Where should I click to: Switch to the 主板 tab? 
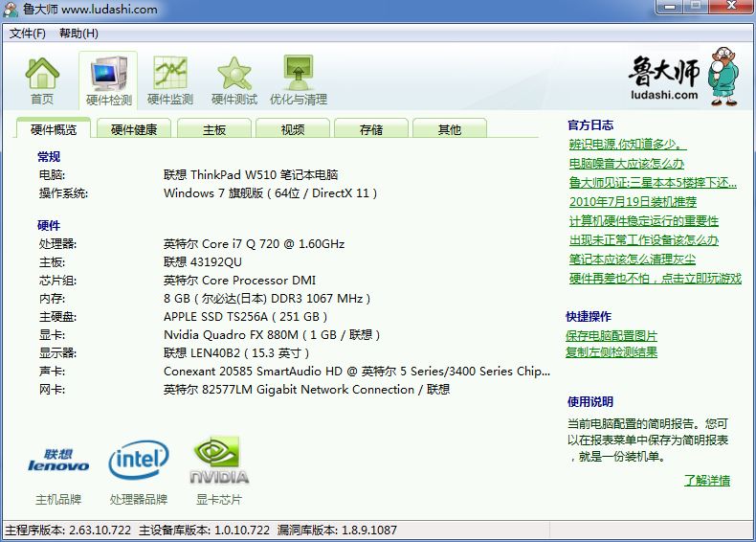click(214, 129)
